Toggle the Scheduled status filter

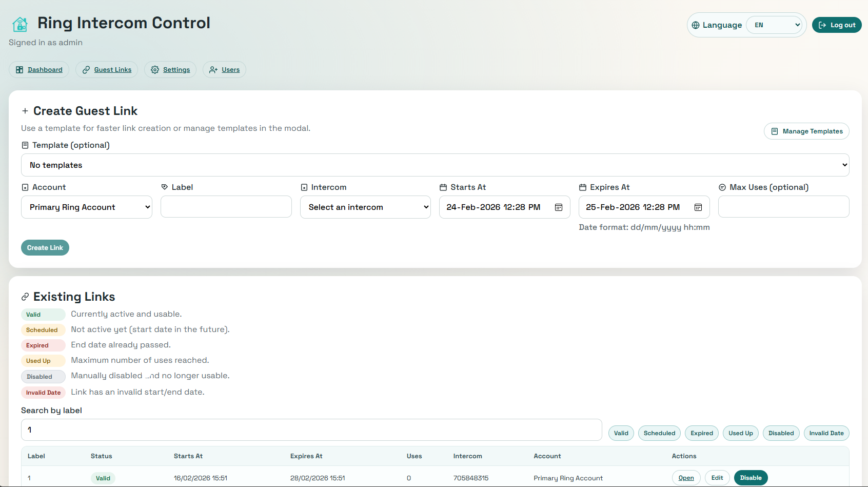tap(659, 433)
